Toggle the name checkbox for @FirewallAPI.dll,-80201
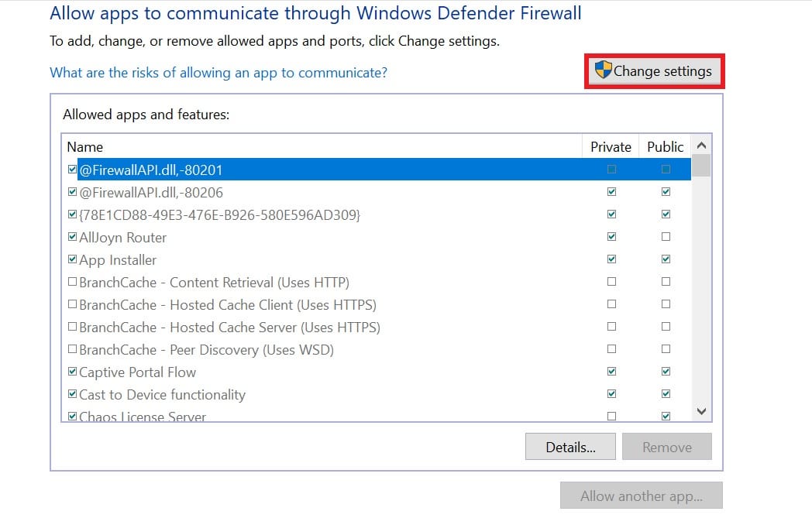 pos(73,170)
